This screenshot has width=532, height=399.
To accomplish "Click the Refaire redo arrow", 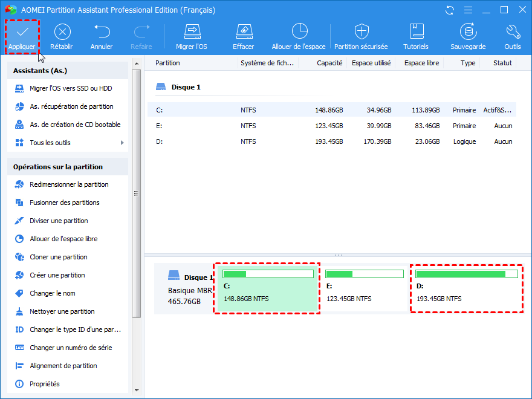I will 142,31.
